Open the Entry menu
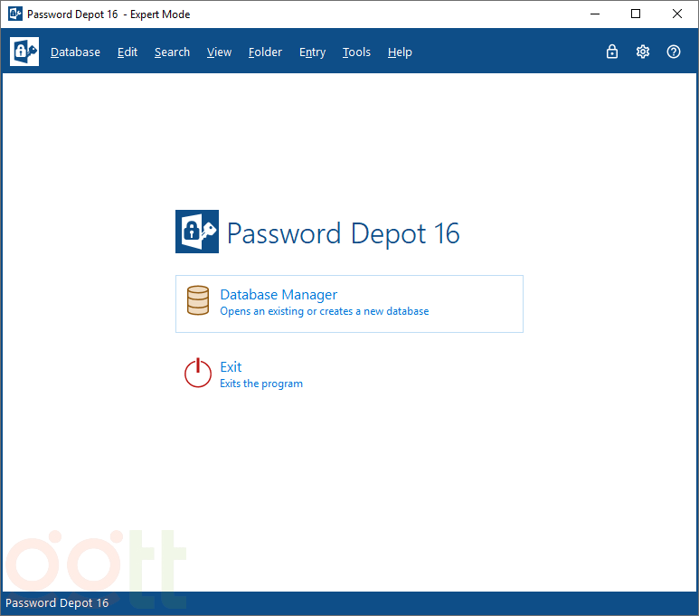Screen dimensions: 699x616 click(x=312, y=52)
